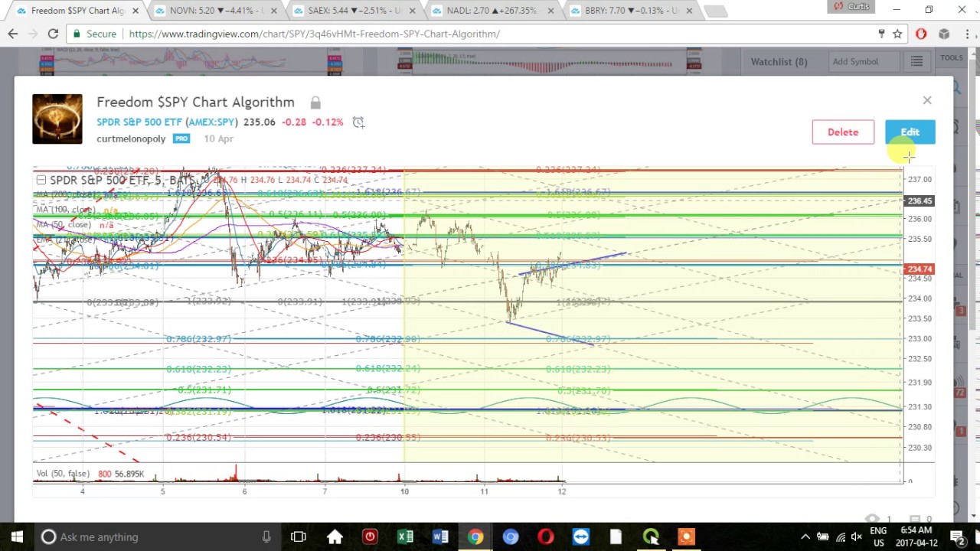Click the Secure padlock site info
The height and width of the screenshot is (551, 980).
tap(95, 34)
